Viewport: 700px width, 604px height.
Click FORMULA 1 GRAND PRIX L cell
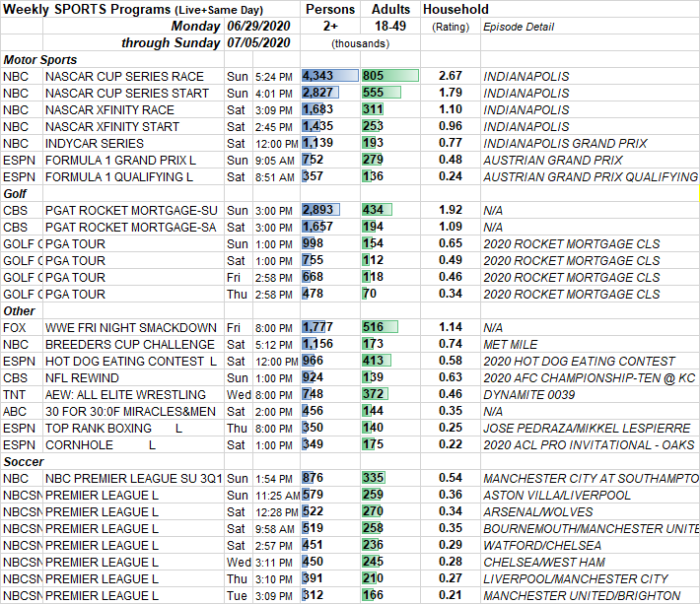click(x=120, y=161)
